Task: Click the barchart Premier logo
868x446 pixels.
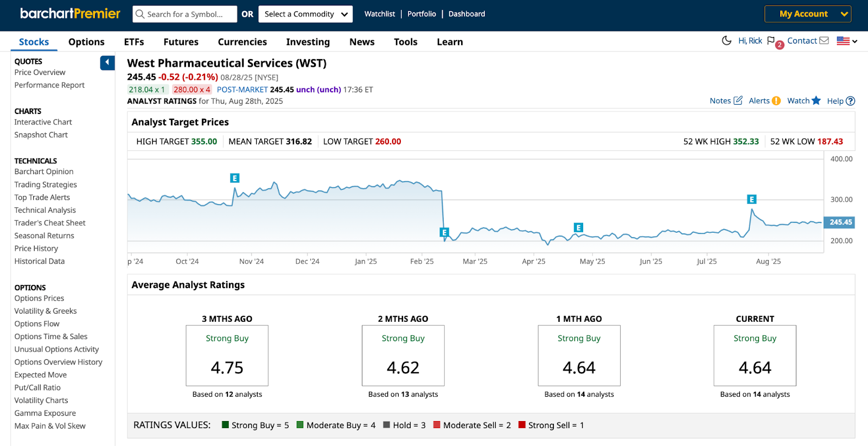Action: 70,14
